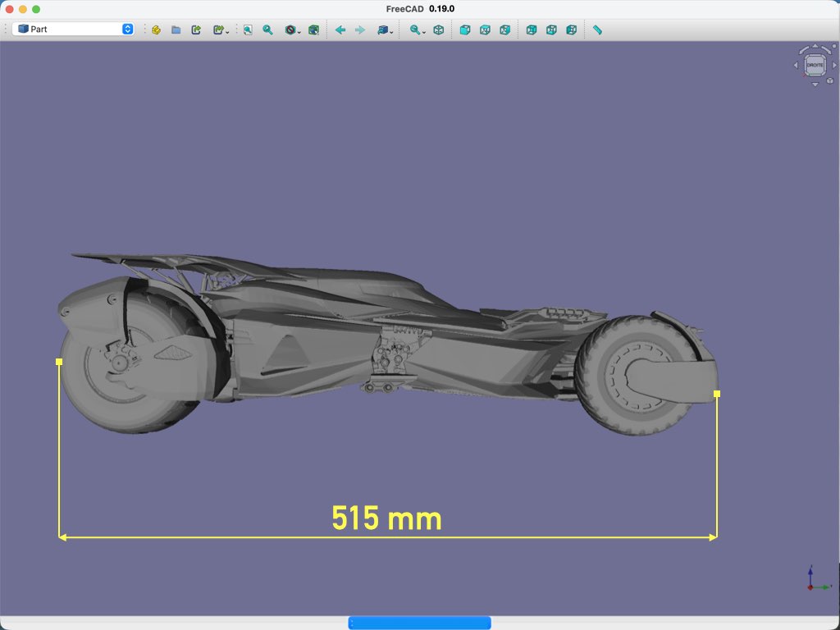Click the blue progress bar at bottom
840x630 pixels.
coord(419,623)
